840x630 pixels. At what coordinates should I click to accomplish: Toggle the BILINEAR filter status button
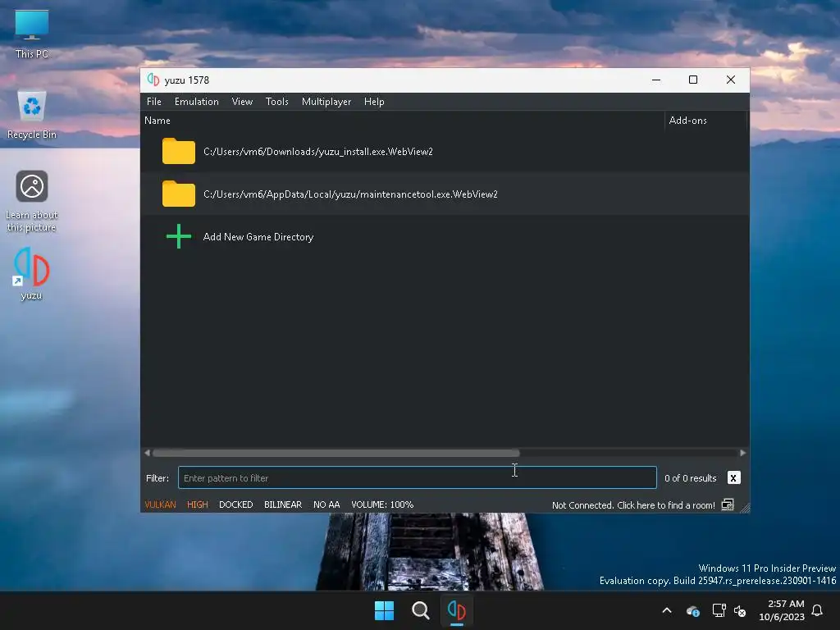[x=283, y=504]
